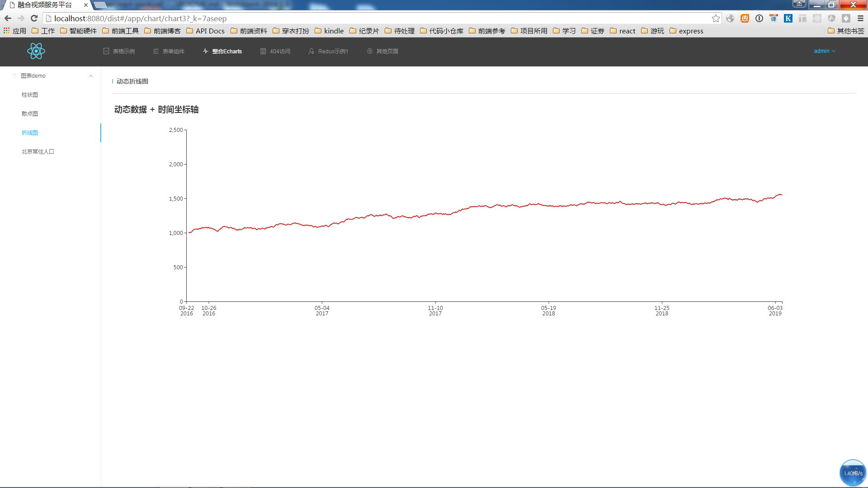Image resolution: width=868 pixels, height=488 pixels.
Task: Click the React logo icon
Action: (x=36, y=51)
